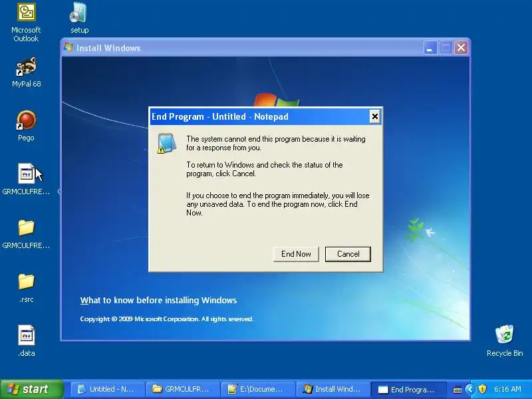Select the Recycle Bin icon
The height and width of the screenshot is (399, 532).
click(505, 340)
